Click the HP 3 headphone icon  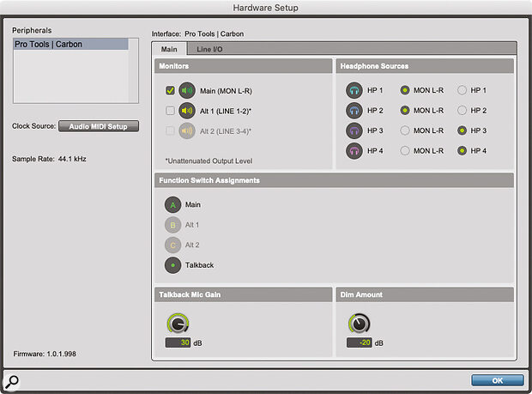click(x=354, y=130)
